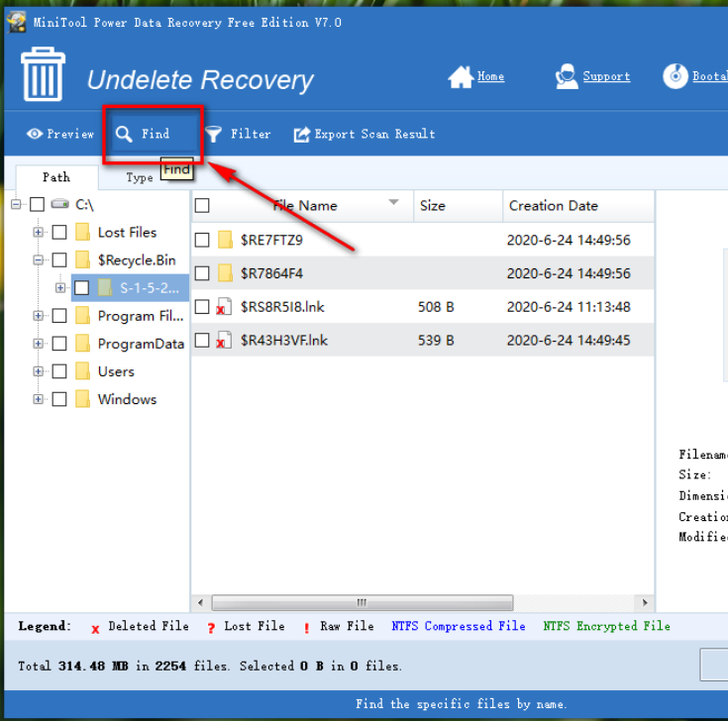Tick the $RS8R5I8.lnk file checkbox

coord(202,307)
